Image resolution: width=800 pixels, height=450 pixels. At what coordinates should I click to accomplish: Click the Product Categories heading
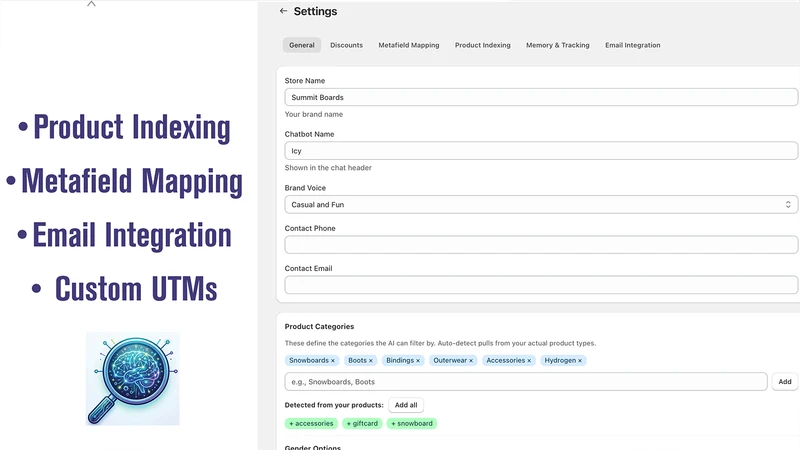click(x=319, y=327)
